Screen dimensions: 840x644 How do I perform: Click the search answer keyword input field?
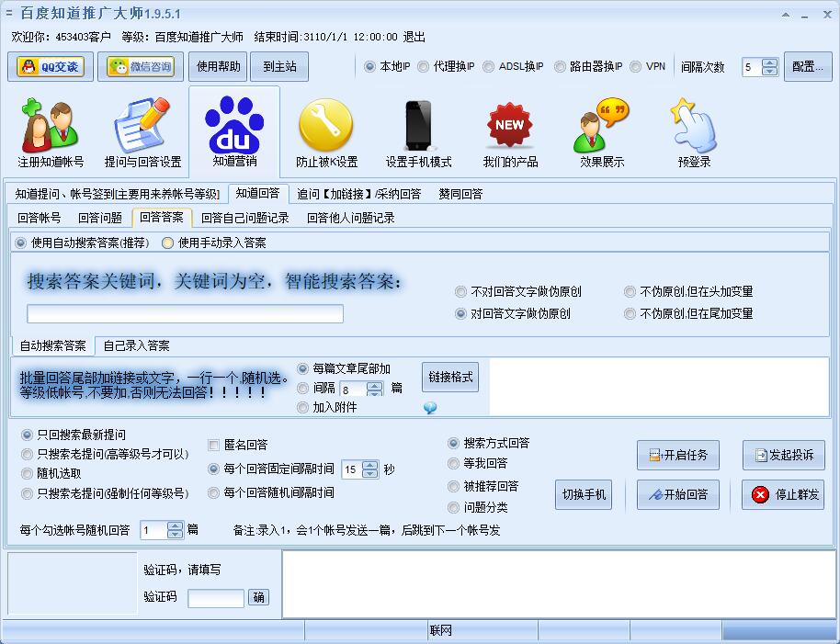(185, 314)
